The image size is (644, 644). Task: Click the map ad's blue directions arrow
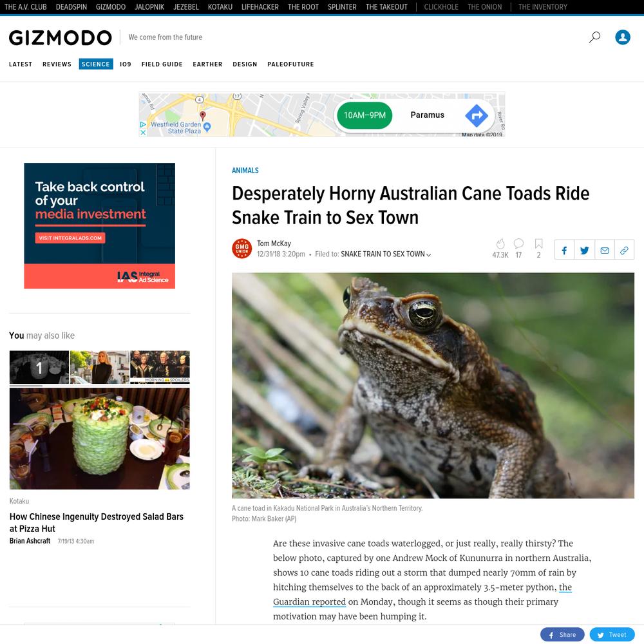tap(477, 115)
